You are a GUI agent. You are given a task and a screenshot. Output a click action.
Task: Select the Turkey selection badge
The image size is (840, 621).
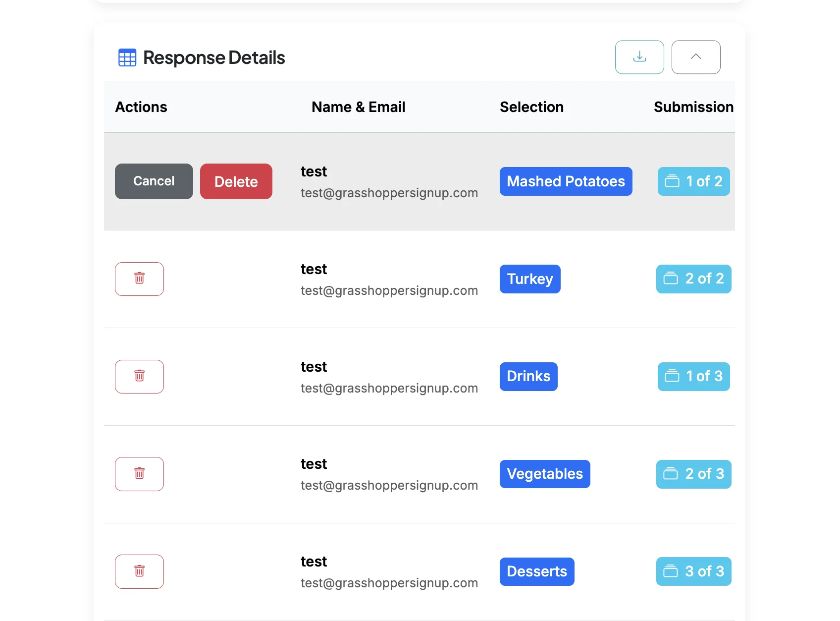(530, 279)
